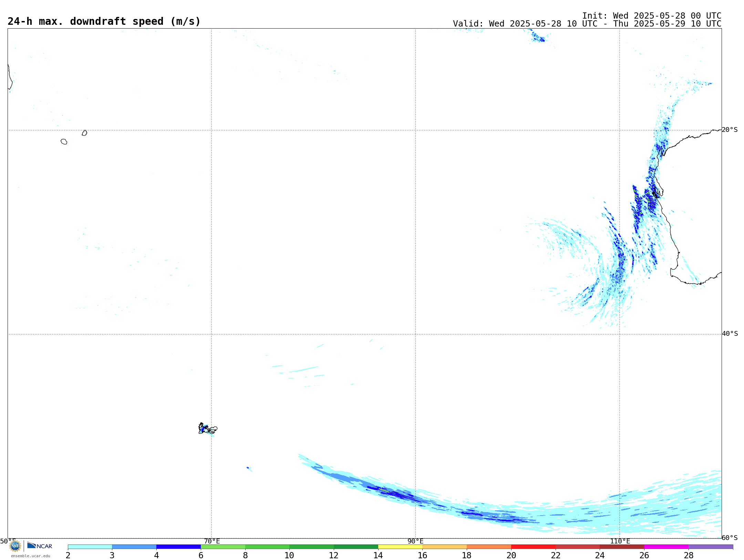Click the 110°E longitude label
Viewport: 744px width, 560px height.
click(620, 541)
